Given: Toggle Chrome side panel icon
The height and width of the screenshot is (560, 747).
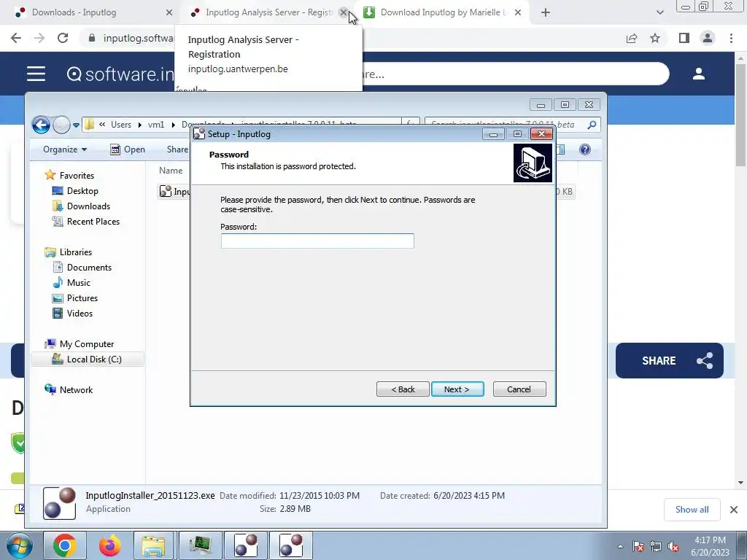Looking at the screenshot, I should click(x=684, y=38).
